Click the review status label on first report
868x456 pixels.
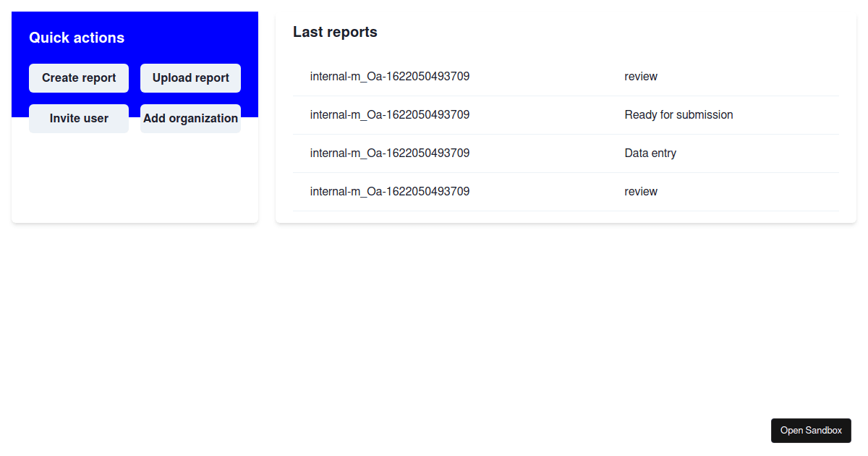click(641, 76)
